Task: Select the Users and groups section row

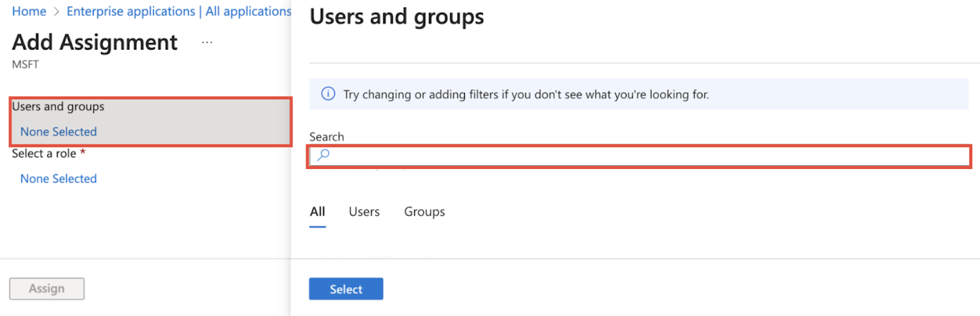Action: [151, 121]
